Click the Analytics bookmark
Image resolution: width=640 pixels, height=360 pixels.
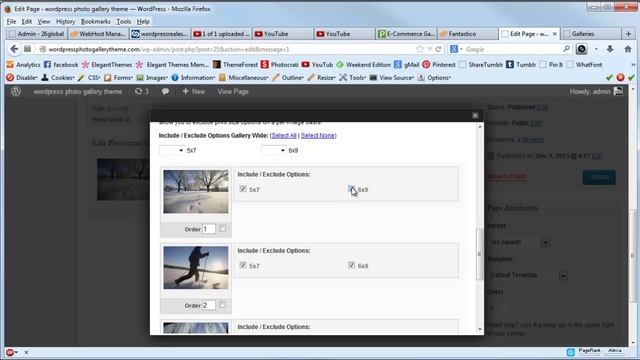[x=23, y=64]
